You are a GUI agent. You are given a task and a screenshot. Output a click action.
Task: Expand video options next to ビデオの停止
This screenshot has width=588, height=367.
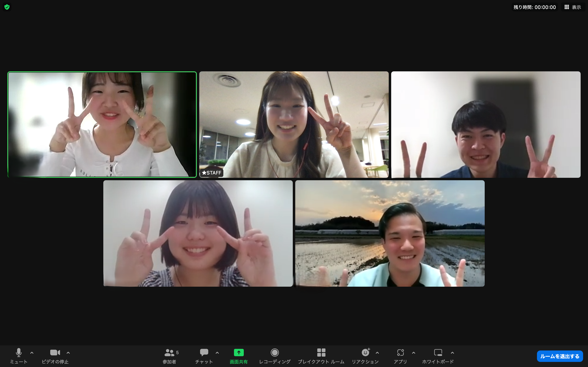(68, 353)
